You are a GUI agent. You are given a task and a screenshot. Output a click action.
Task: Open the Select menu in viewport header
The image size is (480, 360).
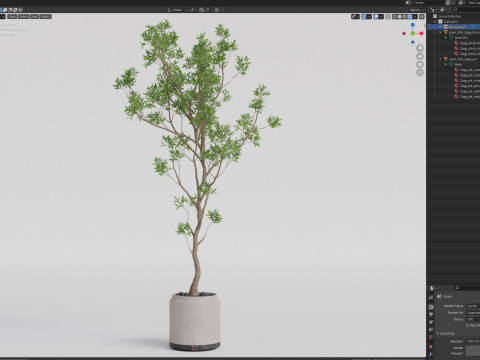click(24, 16)
